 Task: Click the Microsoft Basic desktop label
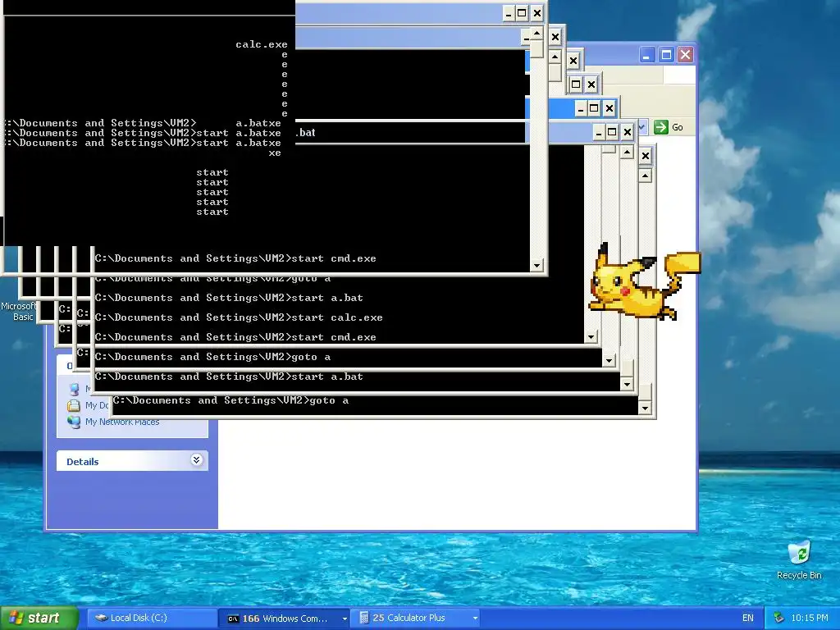(x=19, y=311)
